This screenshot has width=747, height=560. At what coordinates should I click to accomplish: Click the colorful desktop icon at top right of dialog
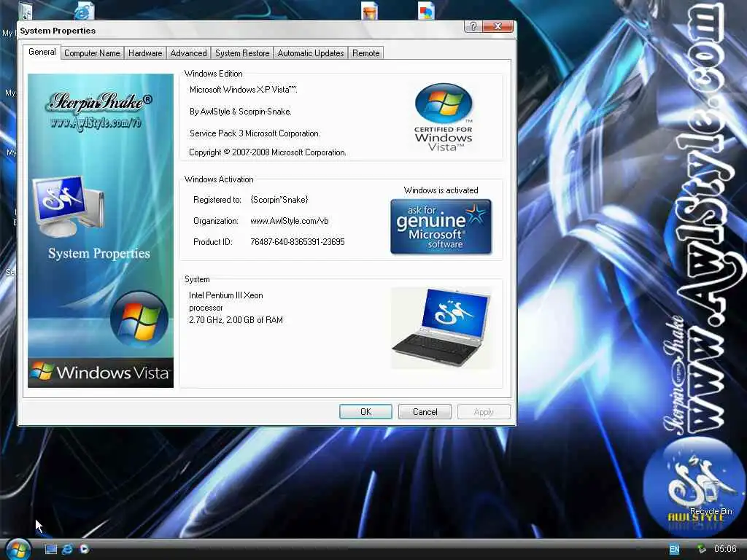pos(426,10)
